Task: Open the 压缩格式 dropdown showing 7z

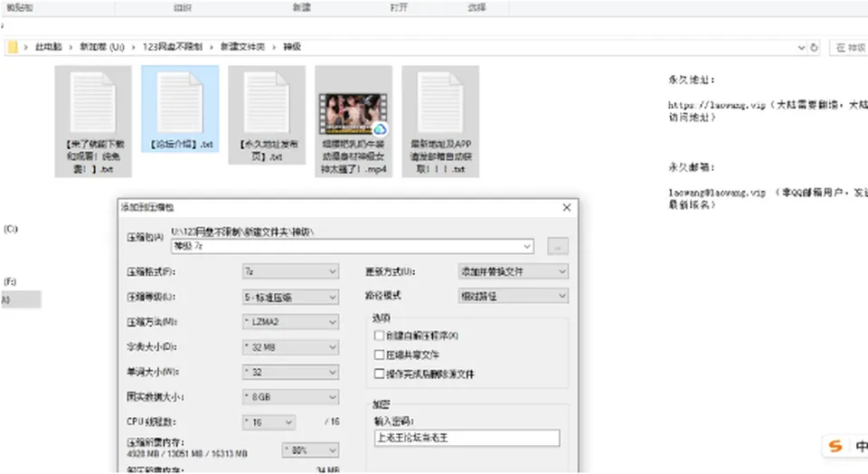Action: point(290,271)
